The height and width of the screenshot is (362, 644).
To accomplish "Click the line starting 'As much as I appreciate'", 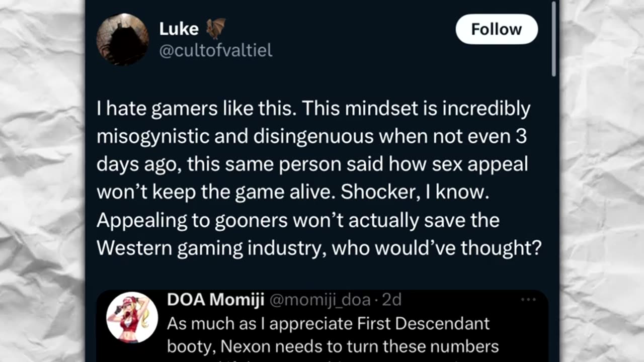I will 328,323.
